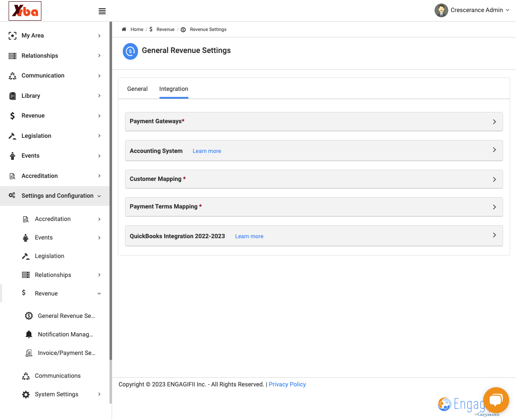Click the My Area icon

tap(13, 35)
